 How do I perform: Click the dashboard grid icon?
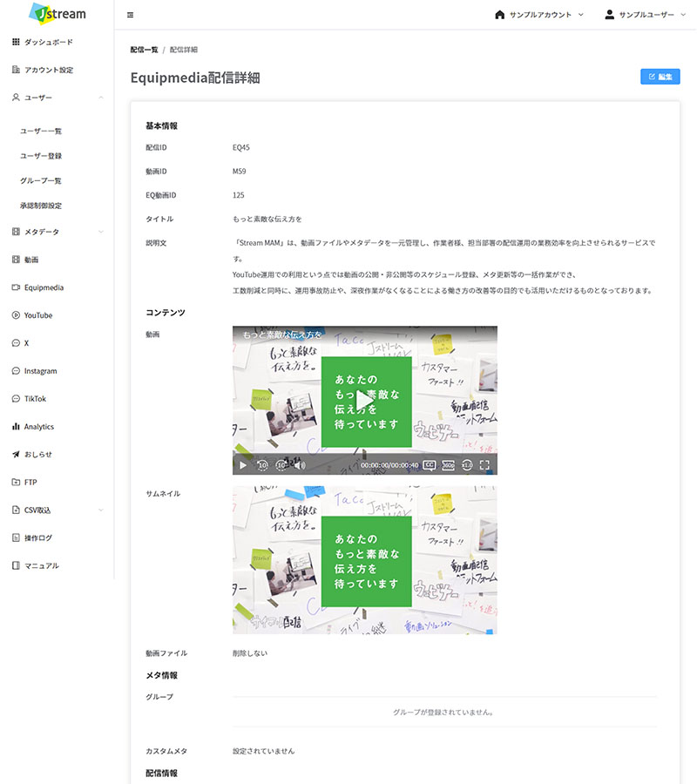click(x=16, y=42)
